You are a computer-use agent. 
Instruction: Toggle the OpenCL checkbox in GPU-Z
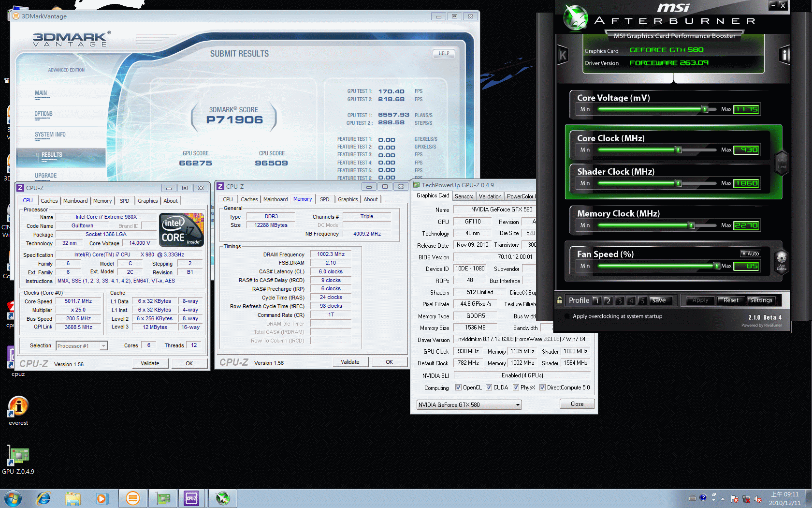pos(458,388)
